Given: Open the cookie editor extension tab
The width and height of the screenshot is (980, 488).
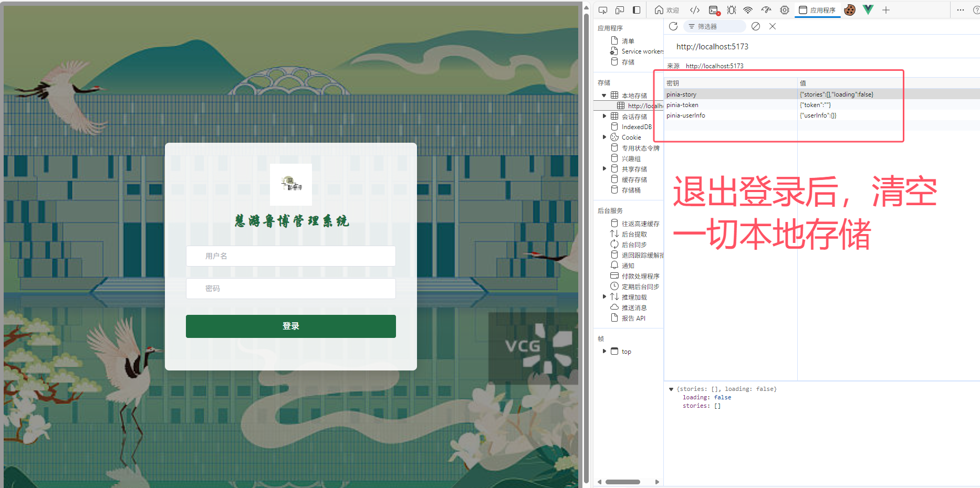Looking at the screenshot, I should pos(850,10).
